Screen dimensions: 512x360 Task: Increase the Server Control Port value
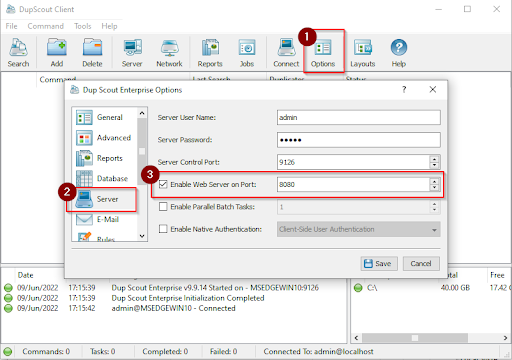click(434, 159)
